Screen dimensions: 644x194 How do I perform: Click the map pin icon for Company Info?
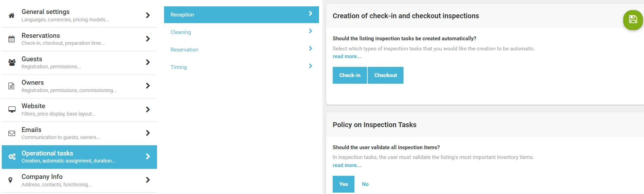tap(11, 180)
